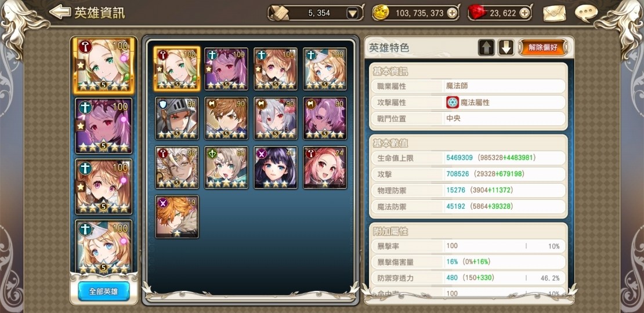Image resolution: width=644 pixels, height=313 pixels.
Task: Show all heroes with the 全部英雄 button
Action: coord(103,291)
